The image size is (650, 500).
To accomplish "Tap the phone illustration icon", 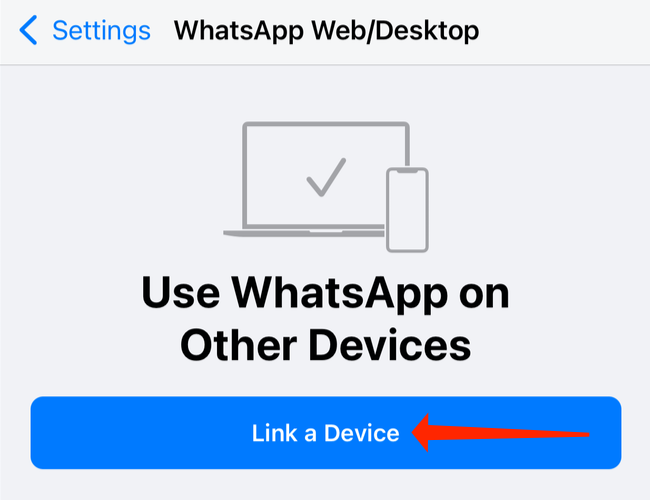I will click(x=407, y=209).
